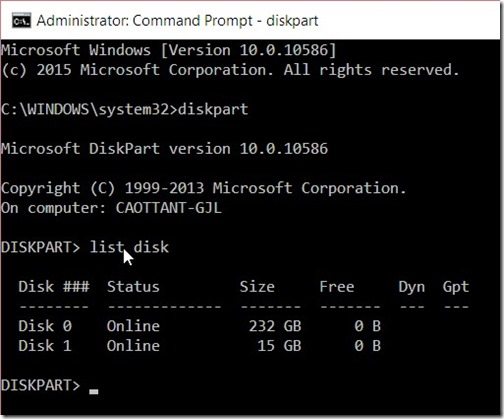Click the 'diskpart' command after system32 prompt
Screen dimensions: 504x419
pos(213,109)
